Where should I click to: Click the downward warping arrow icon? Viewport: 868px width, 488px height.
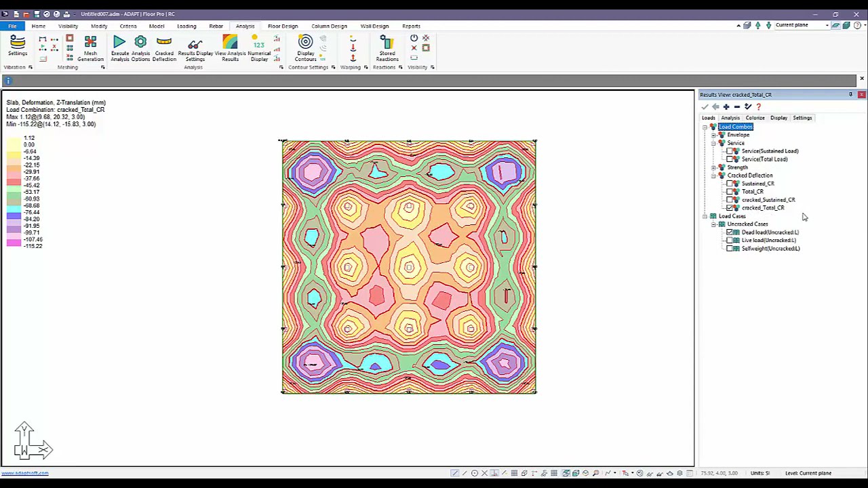click(353, 49)
